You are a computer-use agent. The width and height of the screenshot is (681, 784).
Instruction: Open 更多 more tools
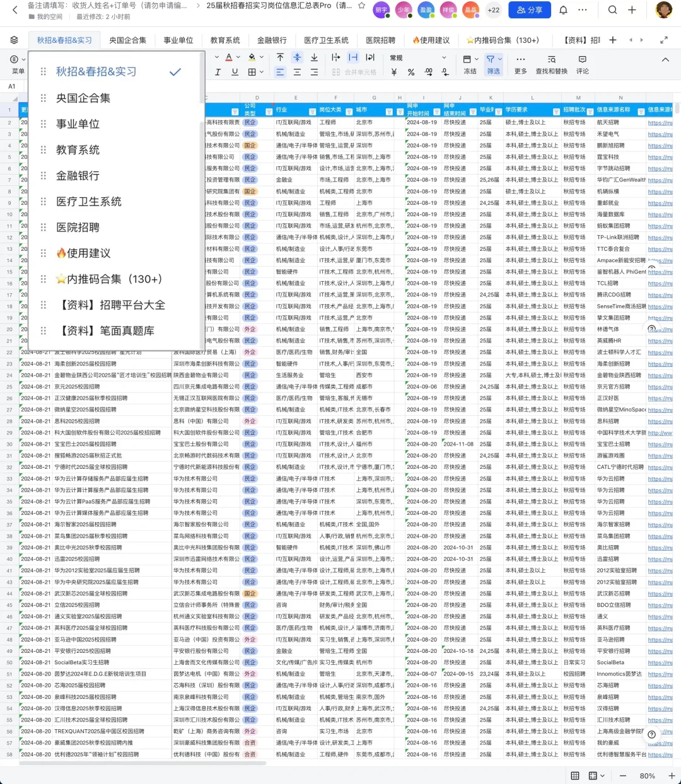tap(521, 64)
